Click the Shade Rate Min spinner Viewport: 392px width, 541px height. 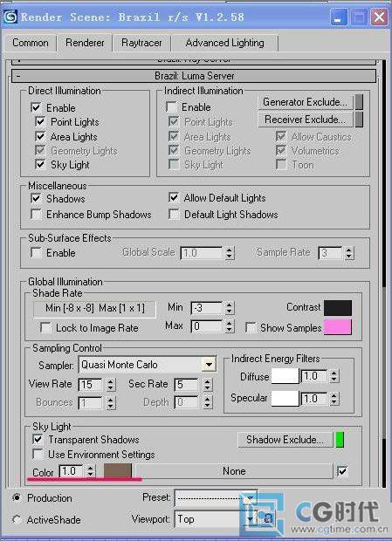[230, 308]
